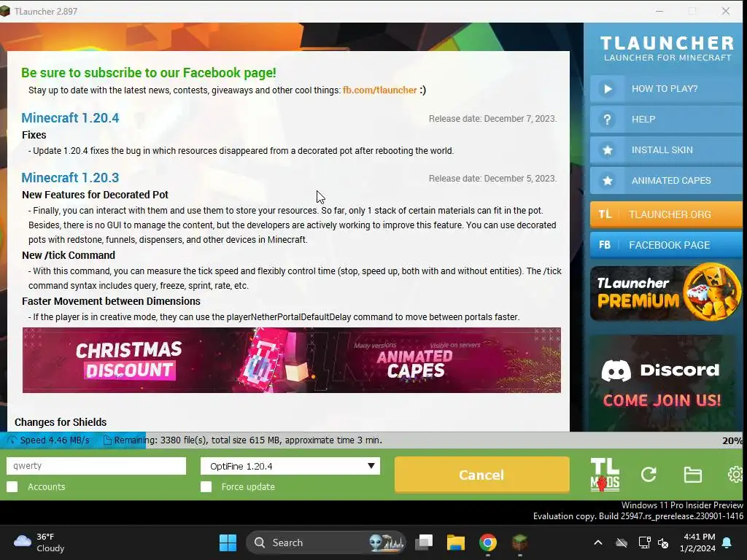Screen dimensions: 747x560
Task: Open the HELP menu item
Action: click(666, 120)
